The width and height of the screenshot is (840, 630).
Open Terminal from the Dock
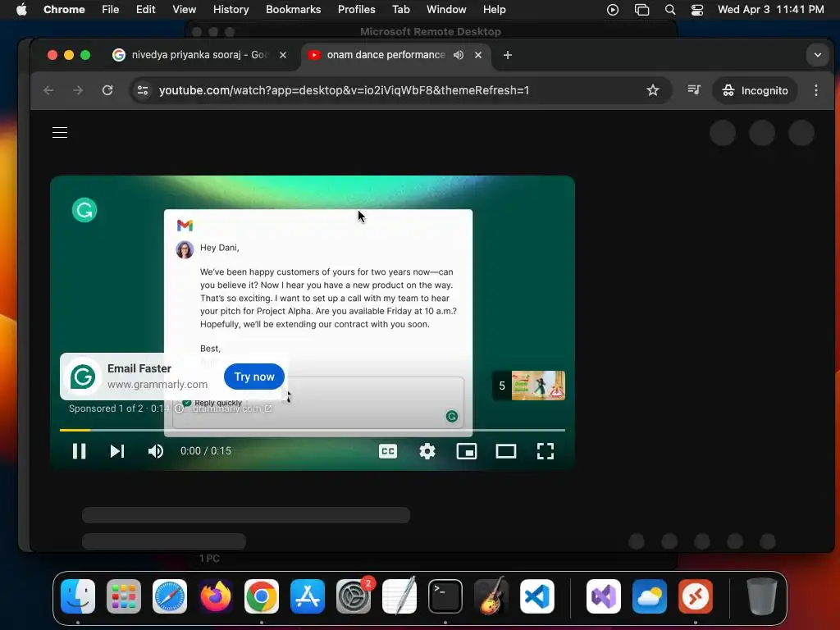(x=445, y=596)
